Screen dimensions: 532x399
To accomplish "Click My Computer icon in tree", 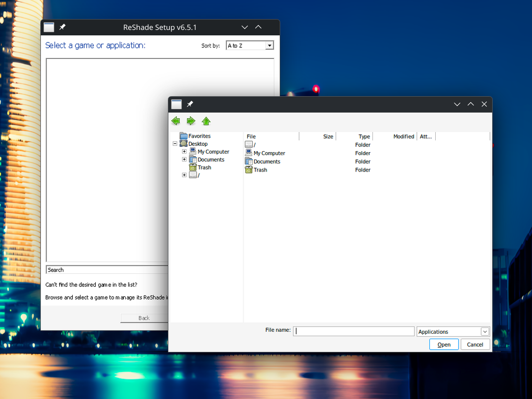I will click(x=193, y=151).
